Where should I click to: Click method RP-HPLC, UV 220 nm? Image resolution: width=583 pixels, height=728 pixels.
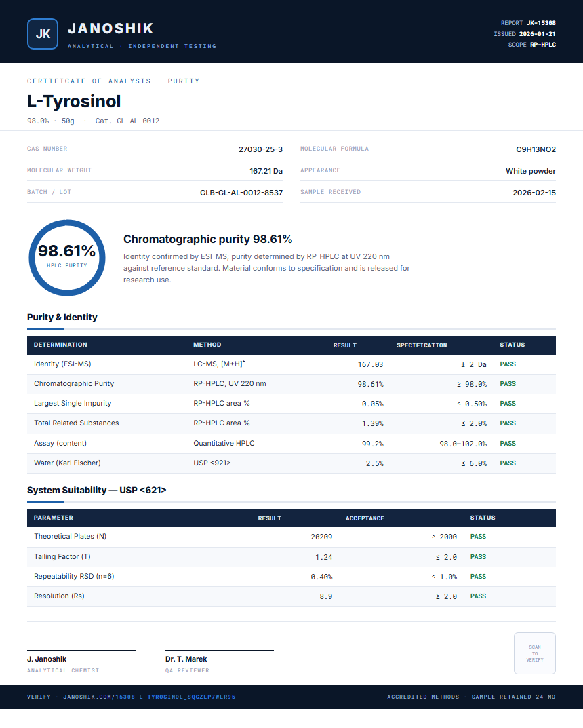(x=230, y=383)
